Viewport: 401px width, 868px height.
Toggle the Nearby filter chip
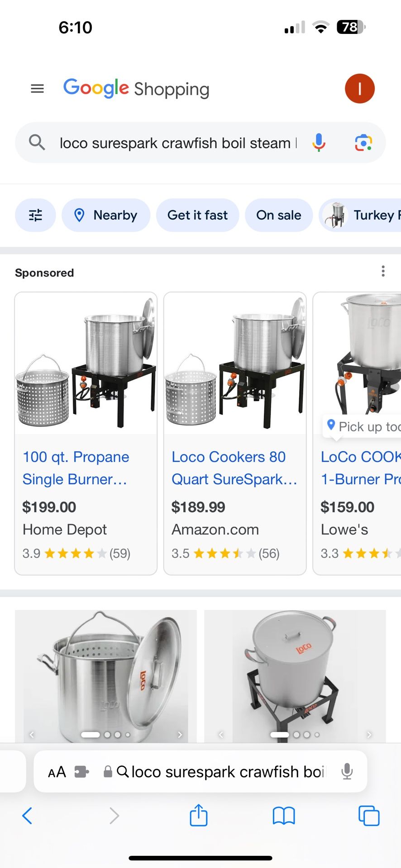[x=106, y=215]
